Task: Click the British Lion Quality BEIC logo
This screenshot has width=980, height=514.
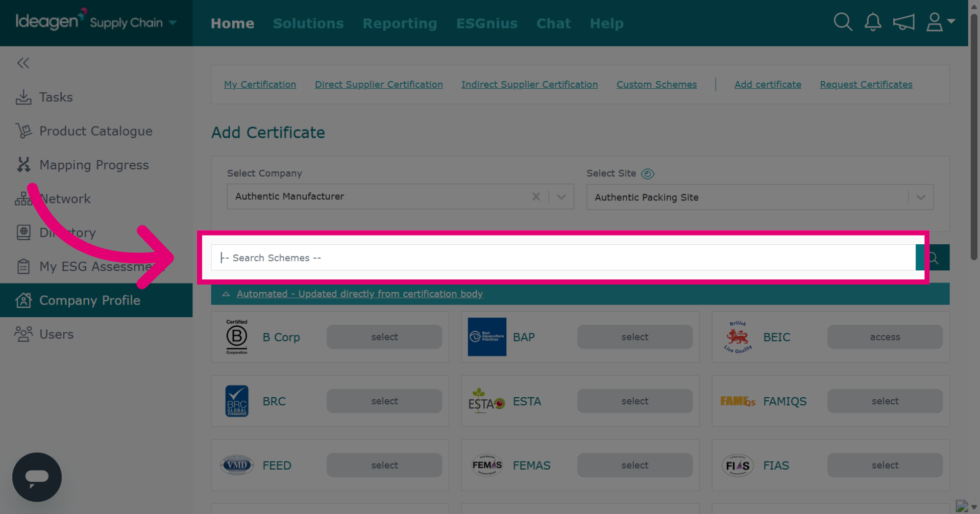Action: 738,337
